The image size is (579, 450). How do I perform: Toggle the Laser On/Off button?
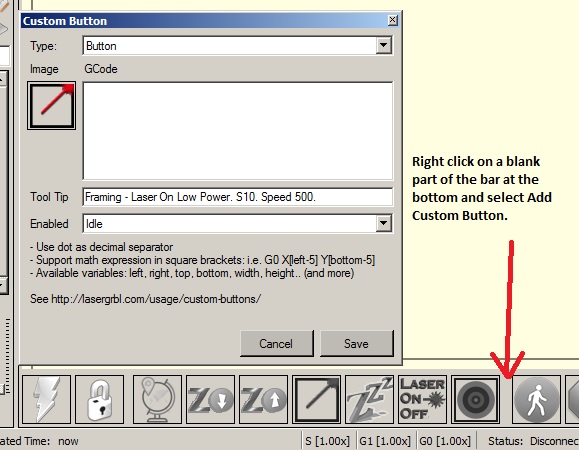pyautogui.click(x=422, y=399)
